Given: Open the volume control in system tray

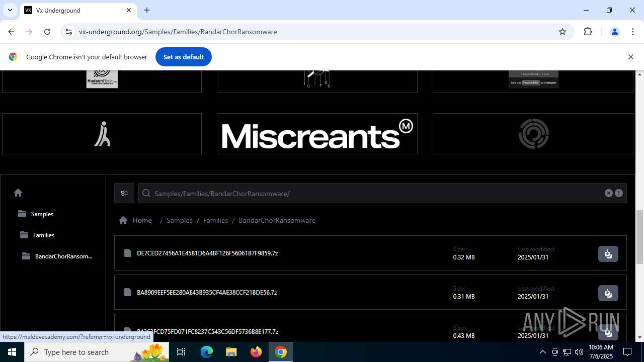Looking at the screenshot, I should click(579, 352).
